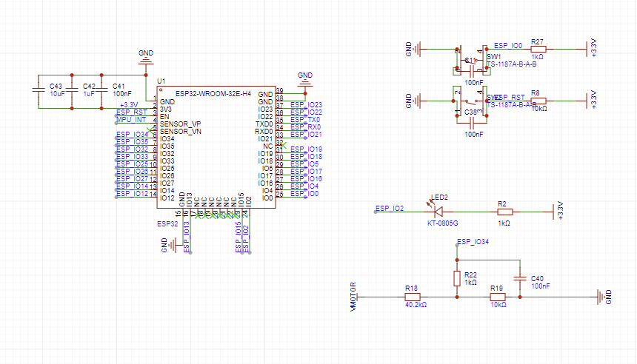Select the LED2 diode symbol
Image resolution: width=637 pixels, height=364 pixels.
[437, 210]
